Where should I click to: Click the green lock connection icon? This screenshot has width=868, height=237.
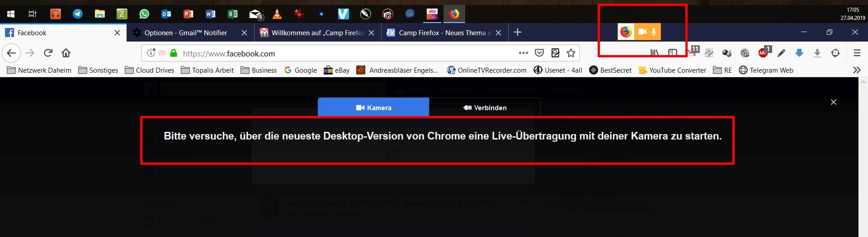pos(174,53)
